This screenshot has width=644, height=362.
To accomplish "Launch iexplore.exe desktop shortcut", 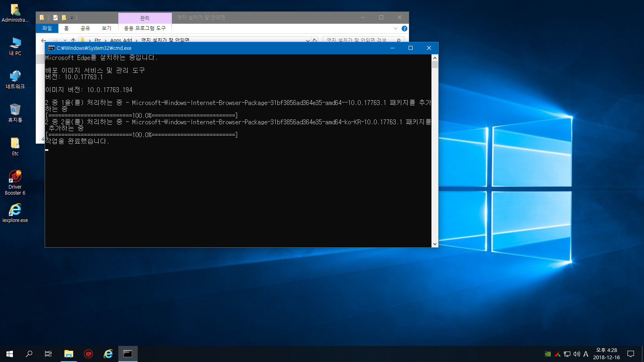I will point(15,213).
